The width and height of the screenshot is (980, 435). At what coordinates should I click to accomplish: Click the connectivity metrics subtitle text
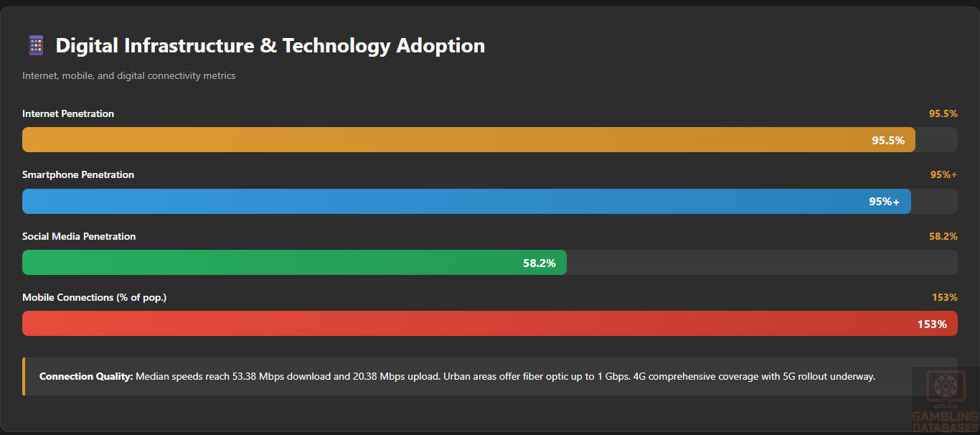(x=128, y=75)
